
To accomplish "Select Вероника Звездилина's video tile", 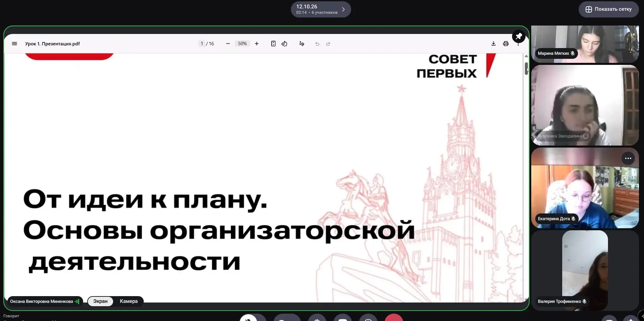I will click(x=585, y=105).
